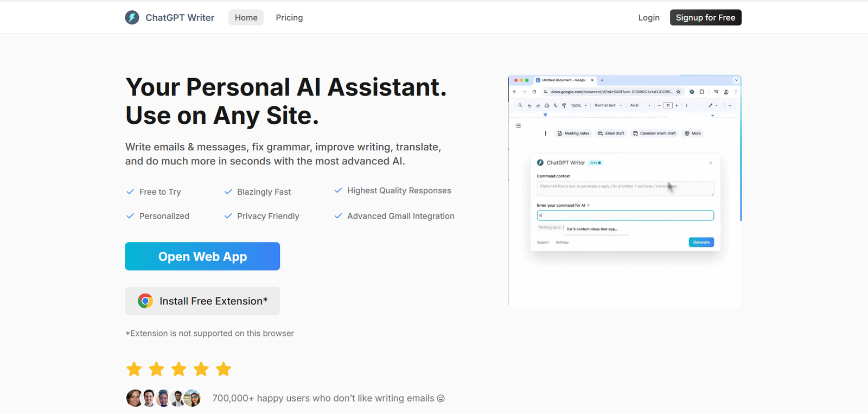Click the Chrome icon on Install Free Extension
868x414 pixels.
tap(145, 301)
